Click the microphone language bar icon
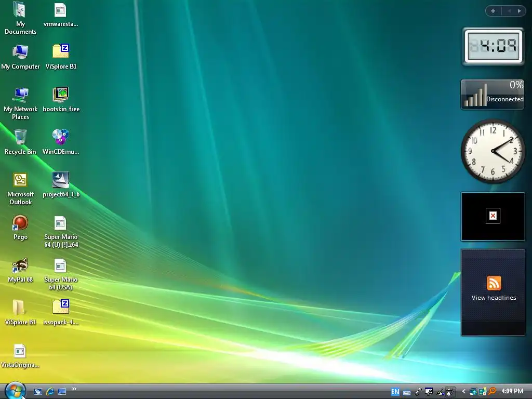532x399 pixels. coord(418,392)
